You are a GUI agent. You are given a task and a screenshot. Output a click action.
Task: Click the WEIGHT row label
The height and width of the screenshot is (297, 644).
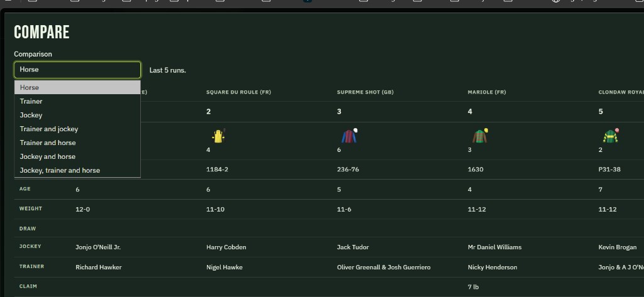31,209
